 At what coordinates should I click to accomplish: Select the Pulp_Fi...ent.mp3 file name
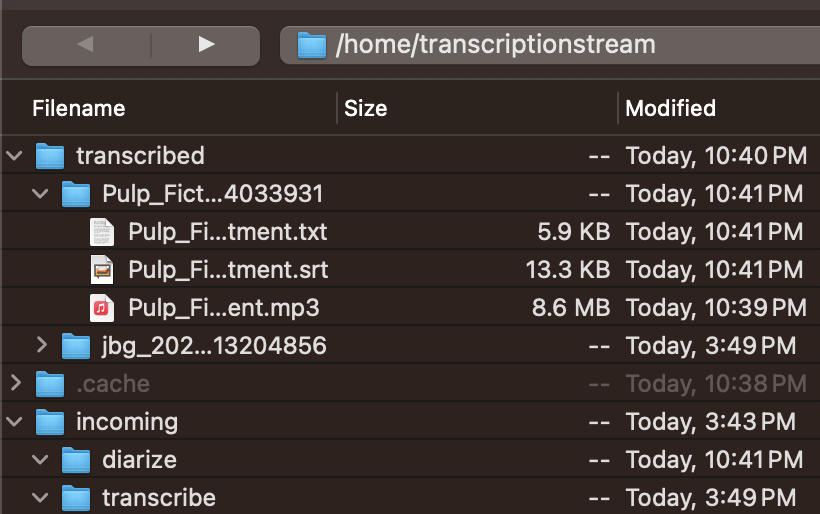[x=224, y=308]
